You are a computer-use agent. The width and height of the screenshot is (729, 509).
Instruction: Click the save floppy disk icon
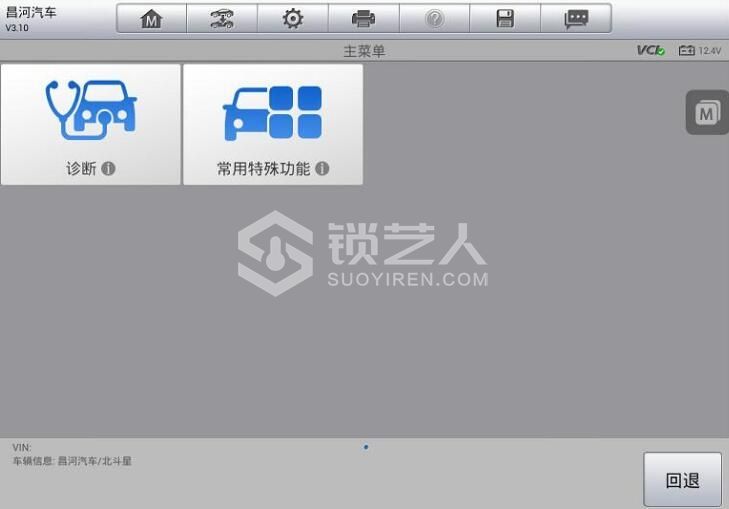coord(505,19)
